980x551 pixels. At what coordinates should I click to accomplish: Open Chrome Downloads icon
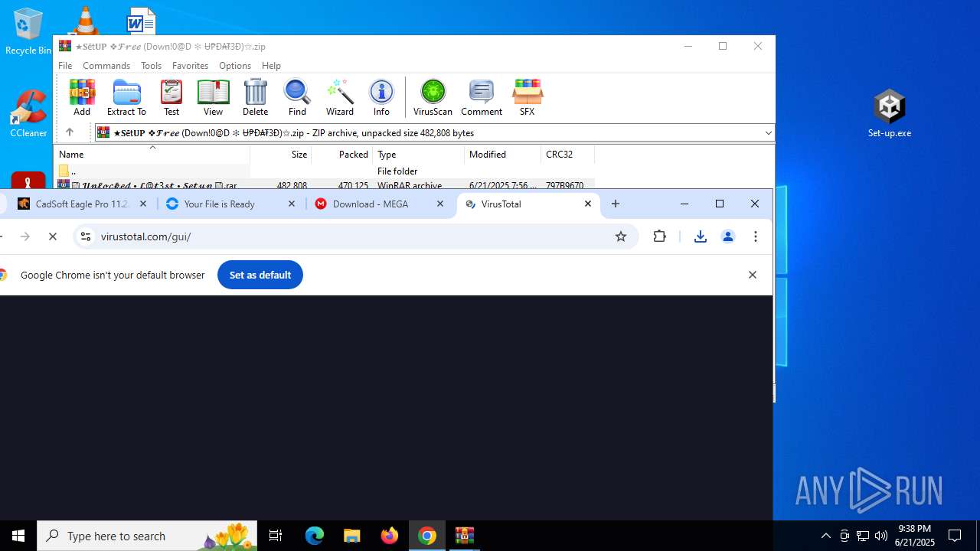tap(700, 236)
